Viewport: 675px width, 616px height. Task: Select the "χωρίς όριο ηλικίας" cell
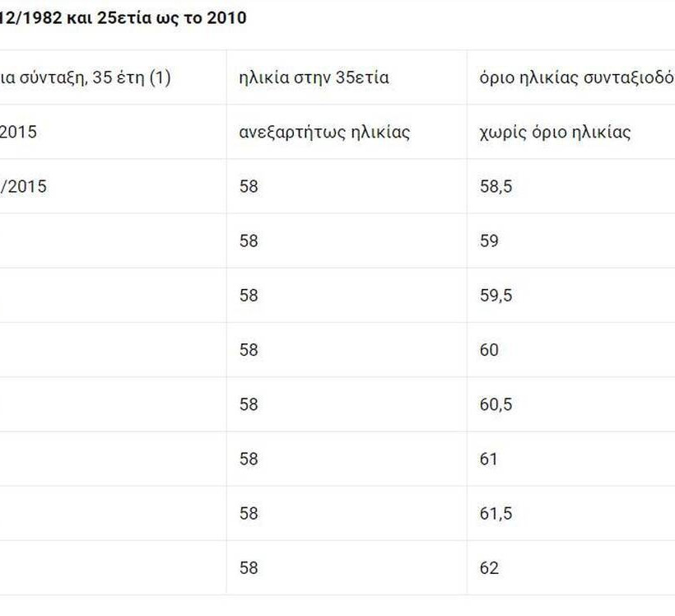pos(555,132)
